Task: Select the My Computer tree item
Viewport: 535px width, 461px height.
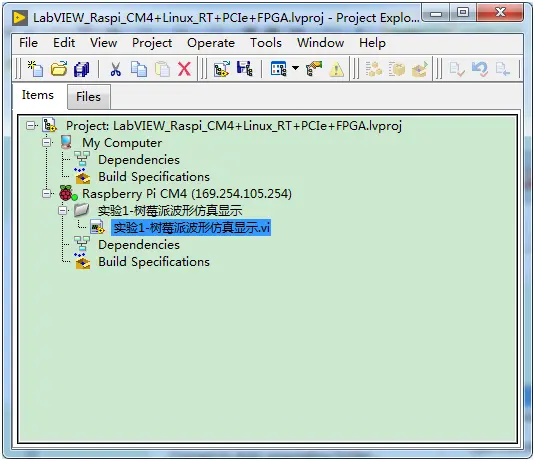Action: tap(122, 143)
